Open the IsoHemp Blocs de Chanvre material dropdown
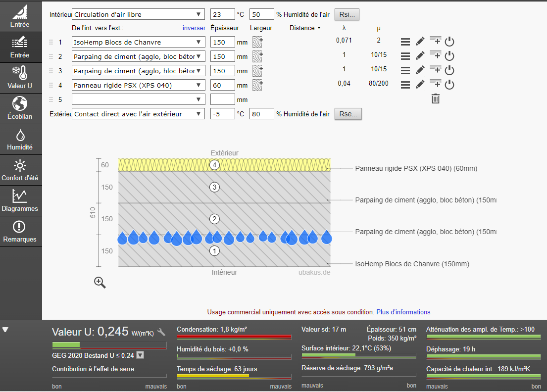 point(138,42)
